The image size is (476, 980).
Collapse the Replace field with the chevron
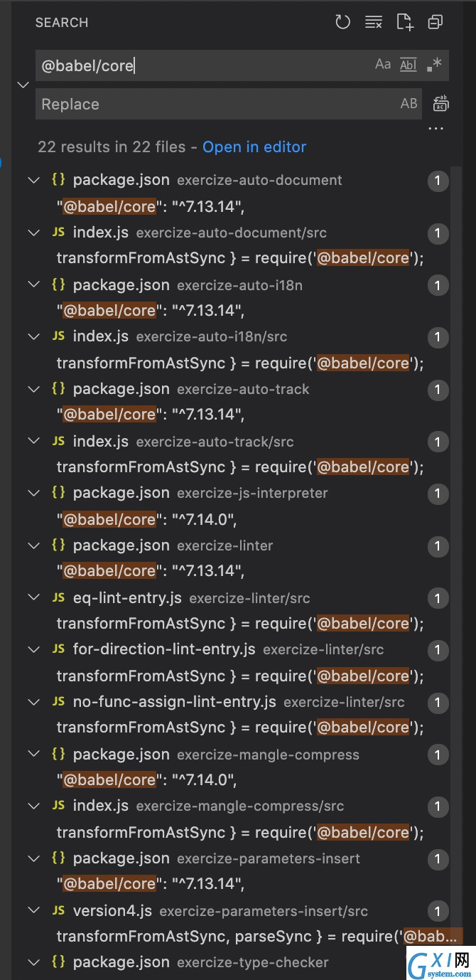(23, 85)
